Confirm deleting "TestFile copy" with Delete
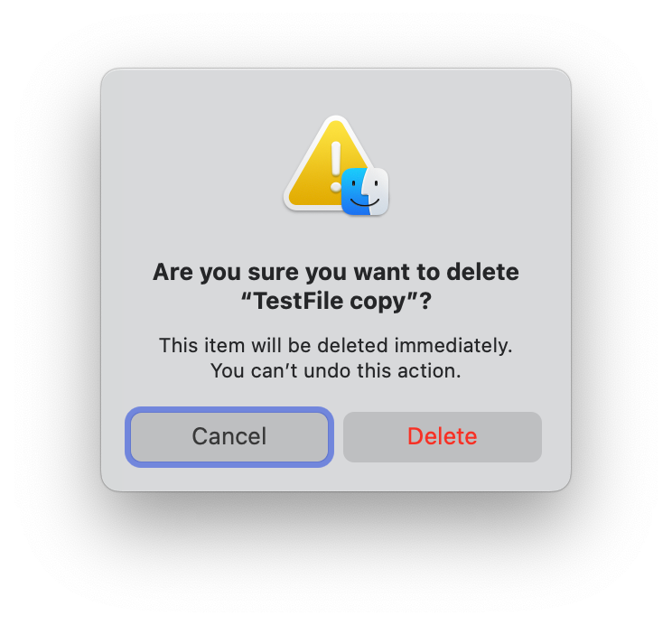 (442, 437)
